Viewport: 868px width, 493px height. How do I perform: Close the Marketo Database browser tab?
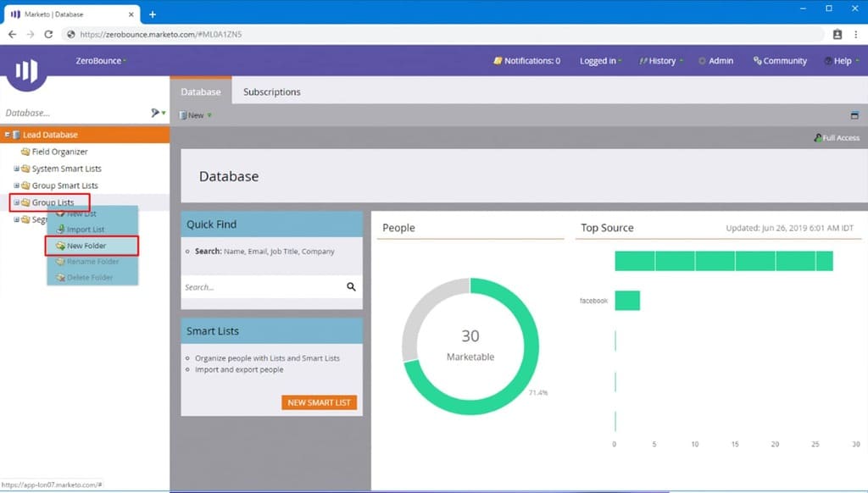pos(131,14)
